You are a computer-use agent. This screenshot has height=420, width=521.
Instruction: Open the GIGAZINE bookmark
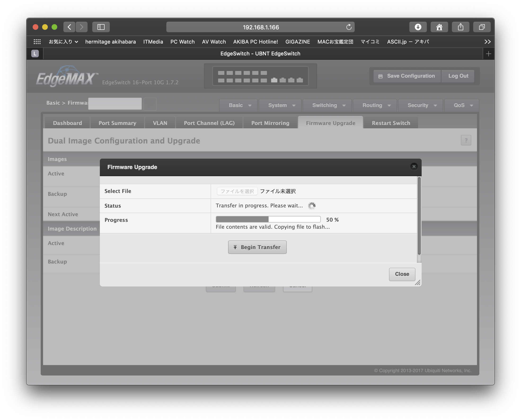tap(297, 42)
